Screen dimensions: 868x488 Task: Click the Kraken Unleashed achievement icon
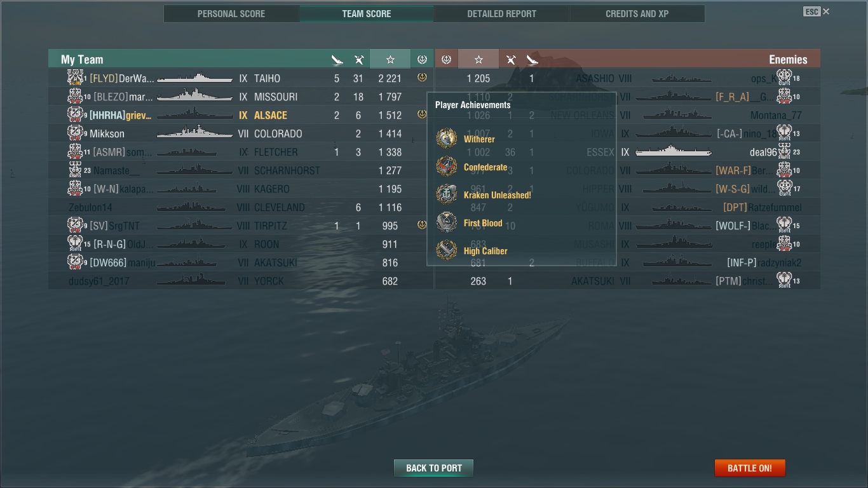click(447, 194)
